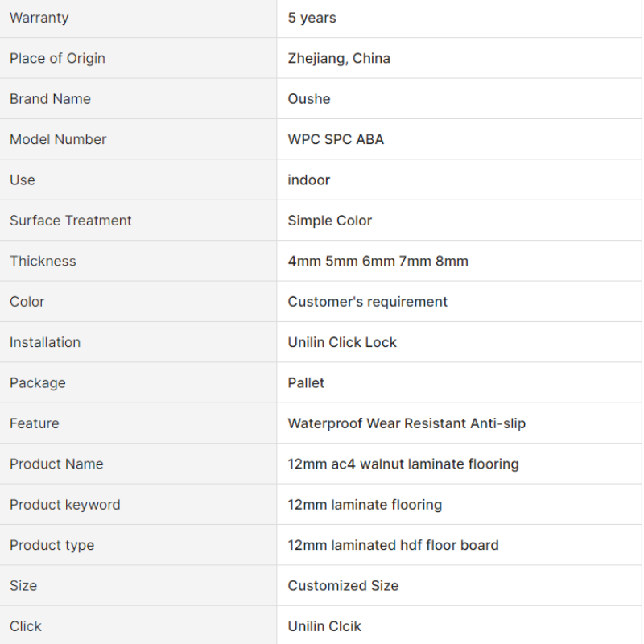Click the Brand Name value 'Oushe'
The height and width of the screenshot is (644, 644).
(309, 99)
